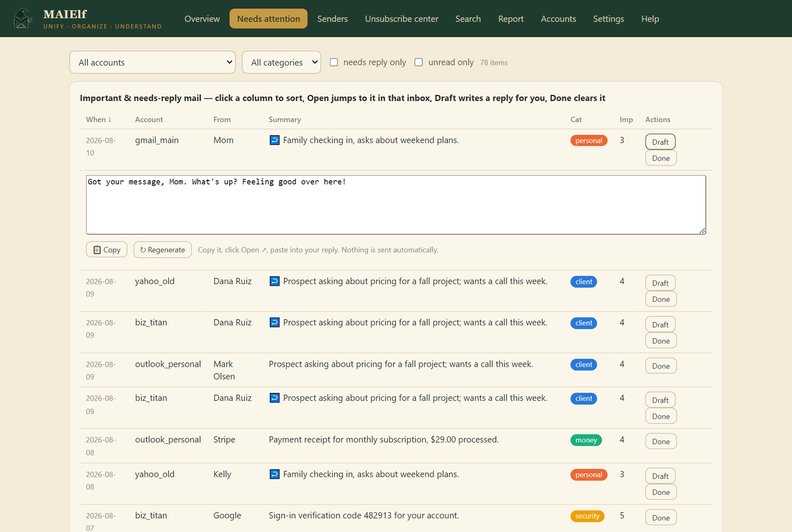Click the textarea resize handle corner

pos(702,231)
